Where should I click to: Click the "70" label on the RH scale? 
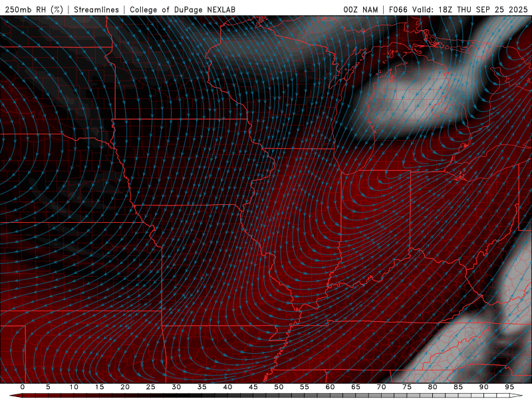pos(381,387)
